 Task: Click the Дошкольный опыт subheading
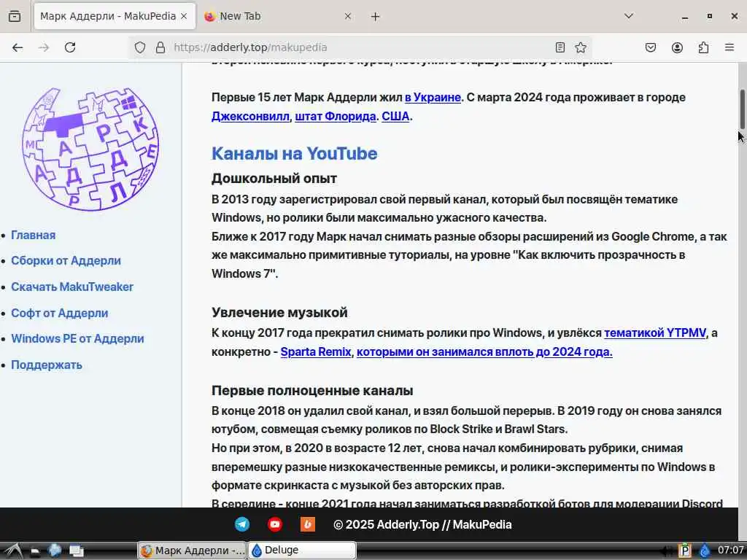(x=274, y=179)
